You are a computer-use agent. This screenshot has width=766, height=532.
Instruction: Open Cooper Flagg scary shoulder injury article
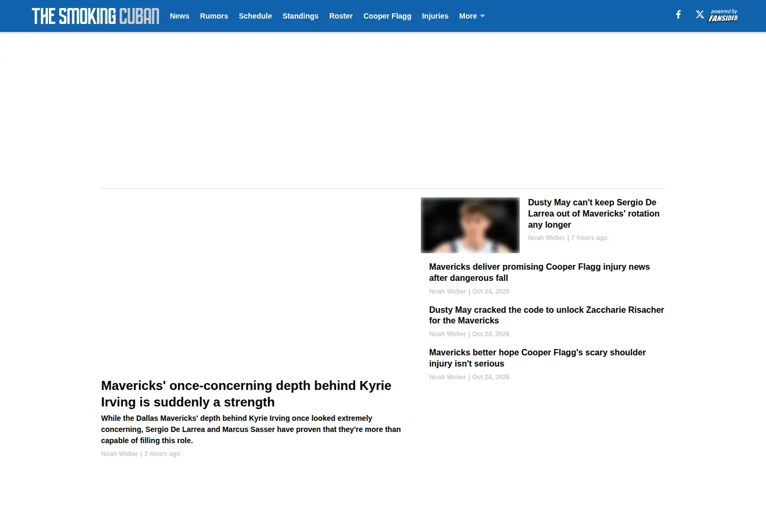(x=537, y=358)
